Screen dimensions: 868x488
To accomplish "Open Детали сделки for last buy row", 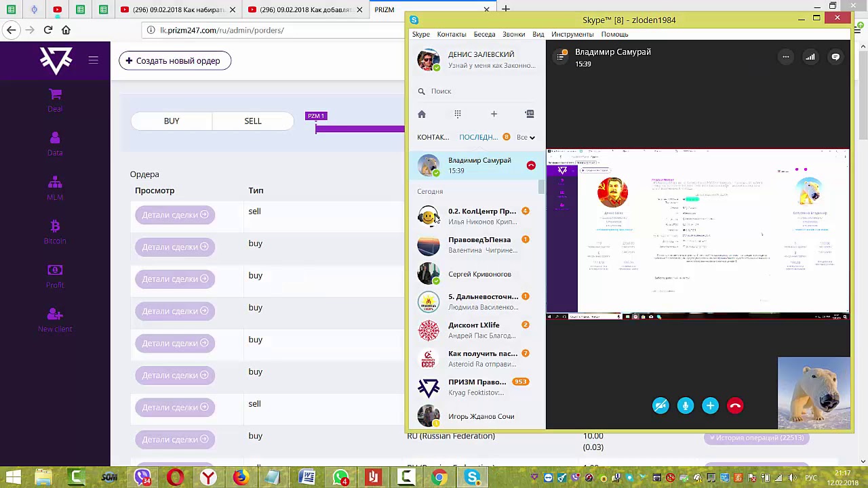I will (x=175, y=439).
